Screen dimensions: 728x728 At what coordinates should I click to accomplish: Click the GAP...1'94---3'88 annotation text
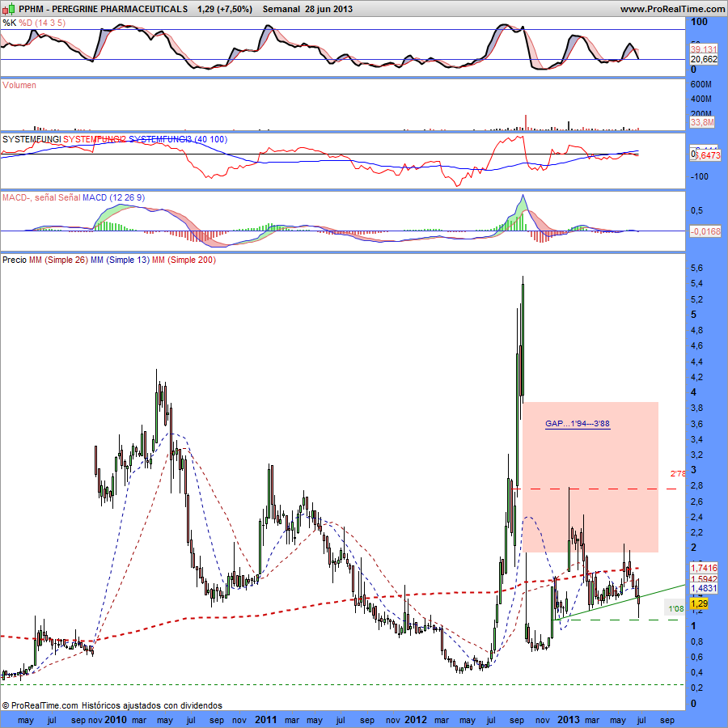coord(577,423)
